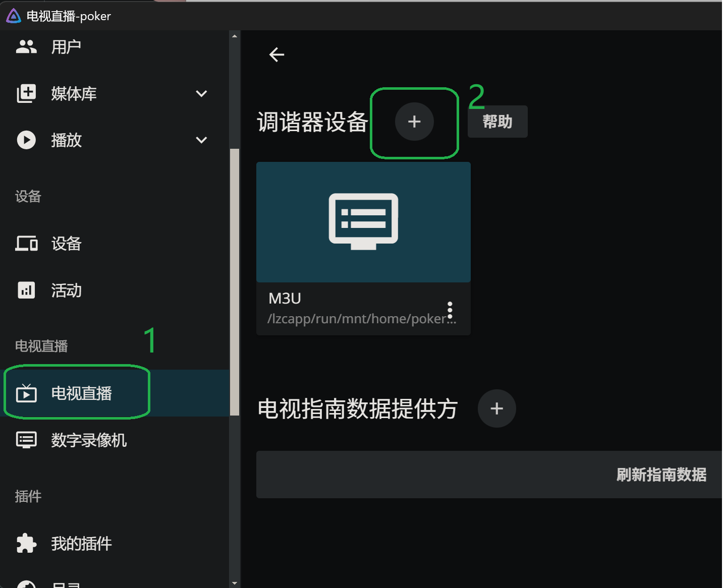Expand the 媒体库 chevron

[201, 94]
